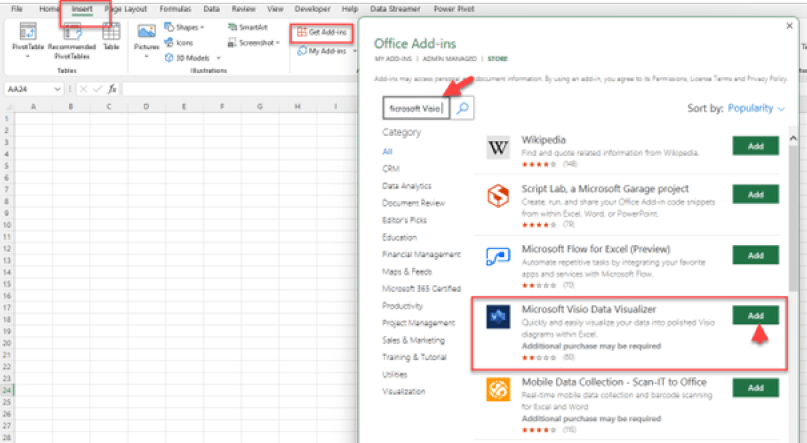Image resolution: width=807 pixels, height=443 pixels.
Task: Open the Help tab
Action: [x=350, y=9]
